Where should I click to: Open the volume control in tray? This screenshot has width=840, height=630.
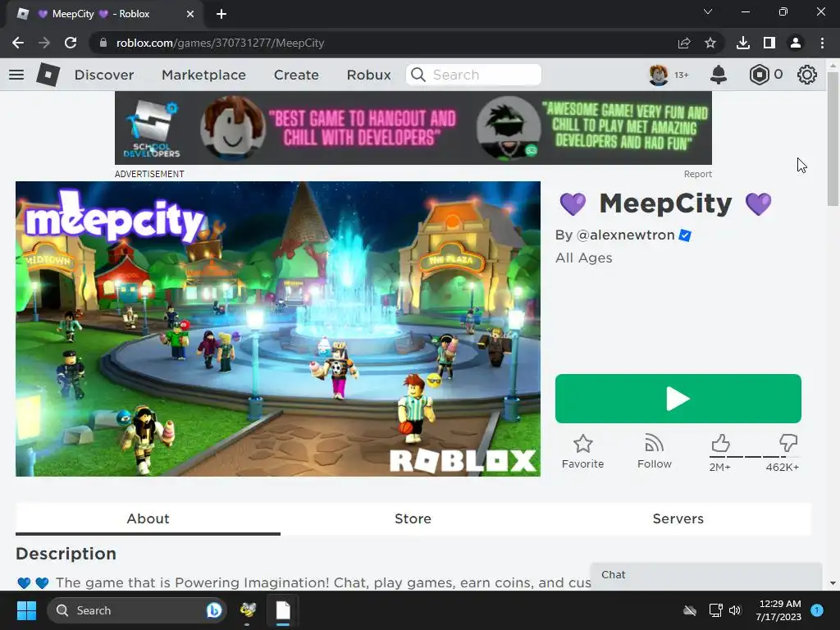(x=735, y=610)
